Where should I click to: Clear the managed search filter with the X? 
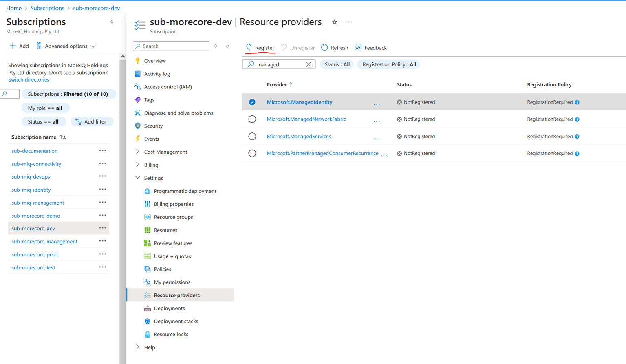coord(309,64)
